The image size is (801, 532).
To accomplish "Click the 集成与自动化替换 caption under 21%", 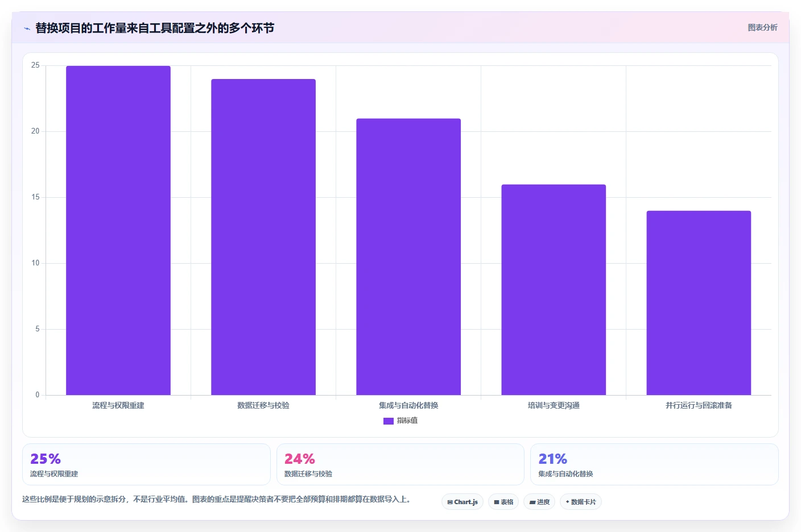I will coord(565,474).
